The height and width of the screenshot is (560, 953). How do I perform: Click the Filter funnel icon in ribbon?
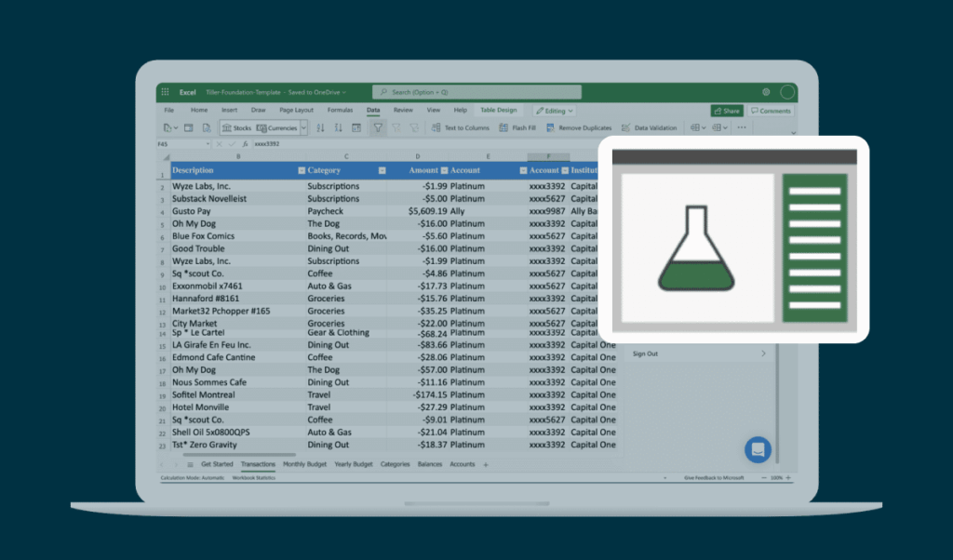point(378,127)
